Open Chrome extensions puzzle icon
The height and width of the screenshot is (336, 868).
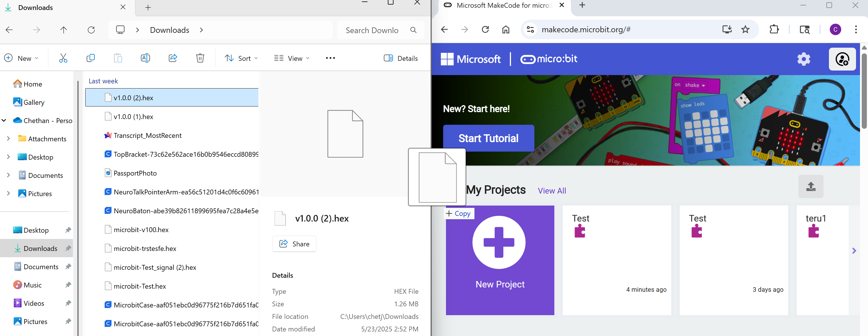tap(774, 29)
